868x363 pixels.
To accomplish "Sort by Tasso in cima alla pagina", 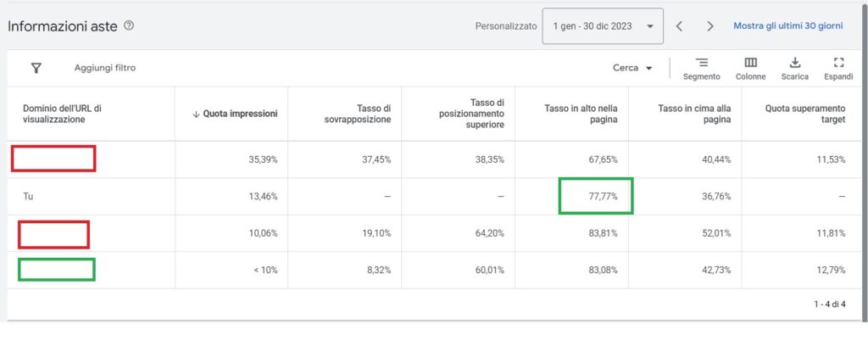I will pos(694,114).
